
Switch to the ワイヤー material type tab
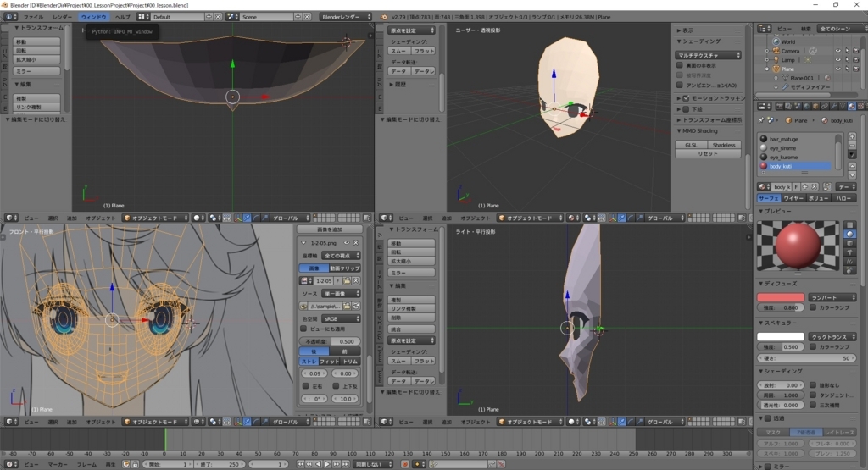794,197
